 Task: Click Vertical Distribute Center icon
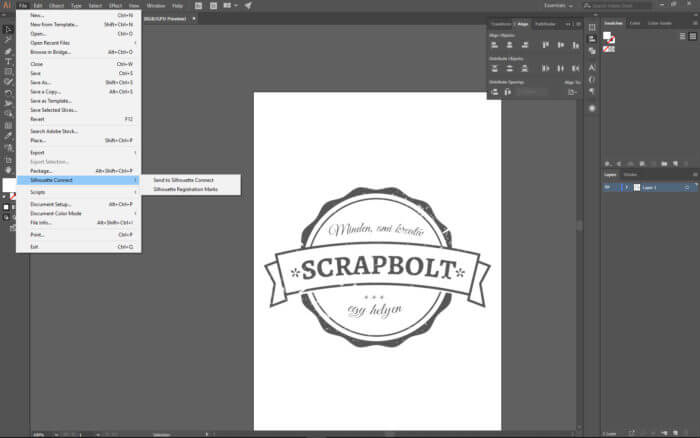click(x=509, y=68)
